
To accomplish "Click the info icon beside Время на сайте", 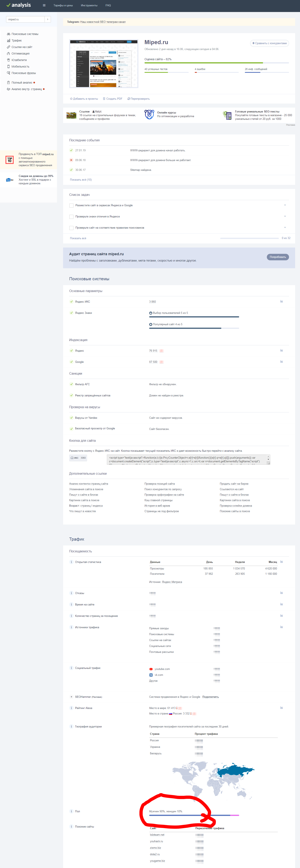I will pyautogui.click(x=71, y=604).
